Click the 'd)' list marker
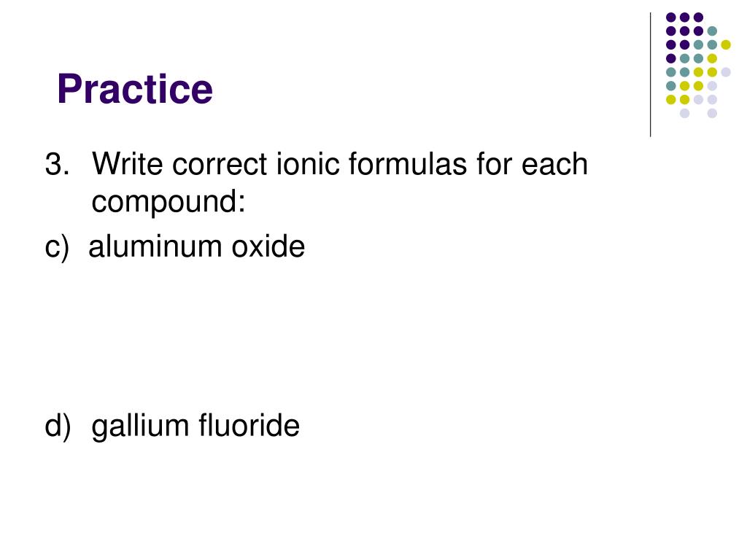747x560 pixels. click(58, 426)
